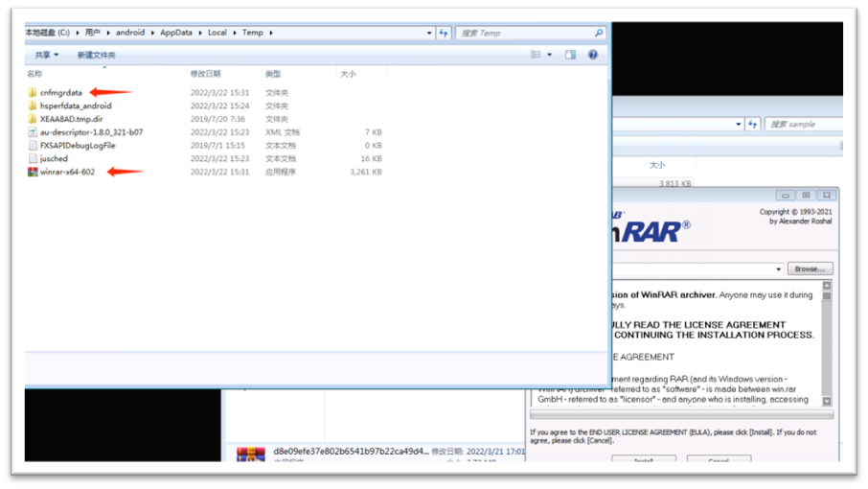This screenshot has height=489, width=868.
Task: Open the WinRAR destination folder dropdown
Action: tap(778, 269)
